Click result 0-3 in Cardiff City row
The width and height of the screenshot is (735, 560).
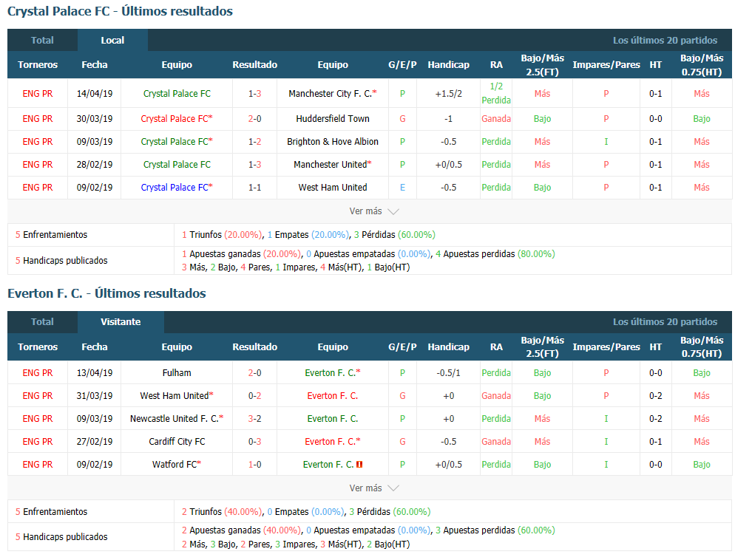pyautogui.click(x=254, y=442)
